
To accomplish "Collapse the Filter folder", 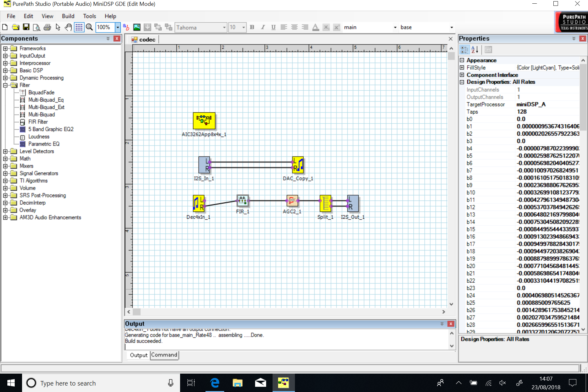I will tap(5, 85).
